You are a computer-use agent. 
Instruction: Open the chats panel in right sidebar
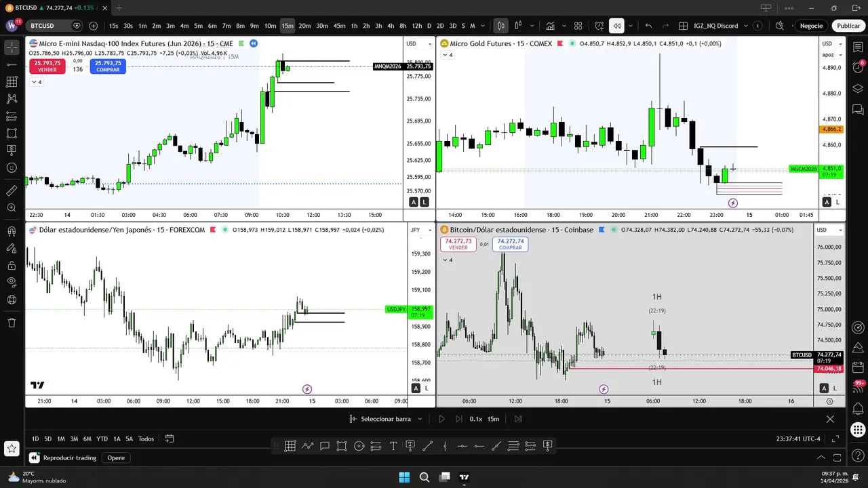pos(858,109)
